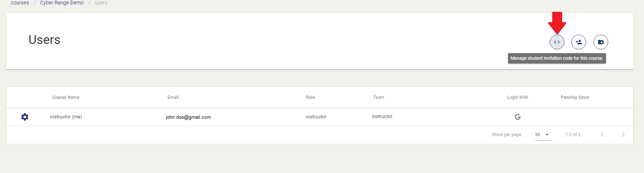644x173 pixels.
Task: Open the courses breadcrumb link
Action: [20, 3]
